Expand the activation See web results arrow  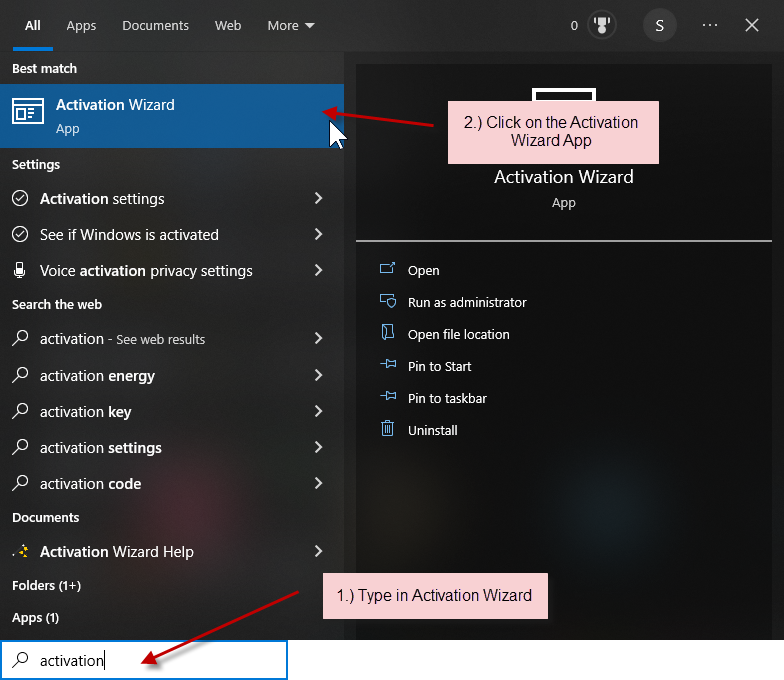click(x=318, y=338)
